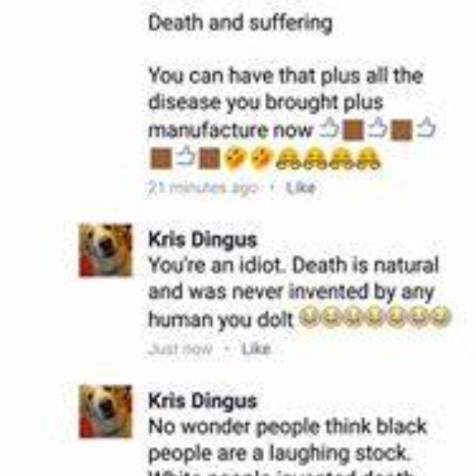Click 'You're an idiot. Death is natural' text
This screenshot has width=476, height=476.
click(294, 266)
